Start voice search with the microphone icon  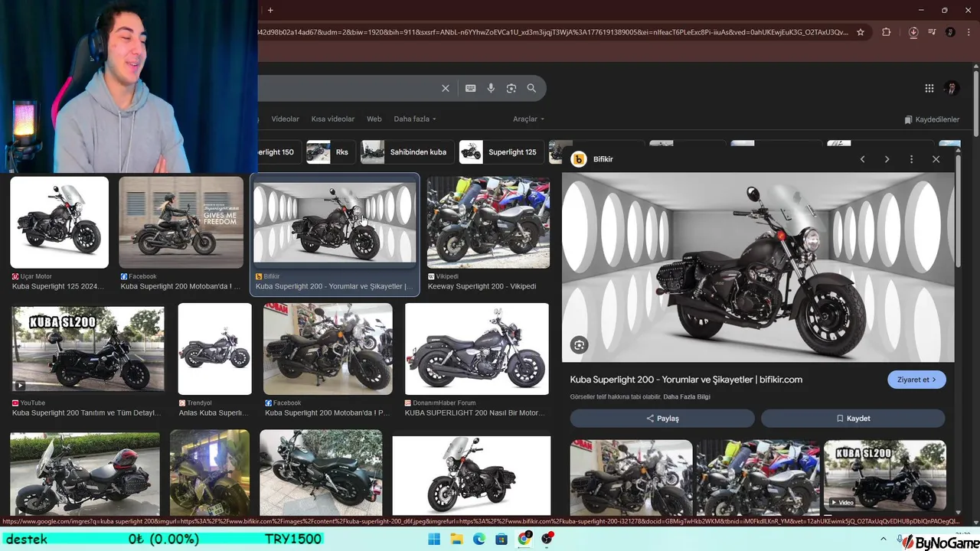click(492, 88)
